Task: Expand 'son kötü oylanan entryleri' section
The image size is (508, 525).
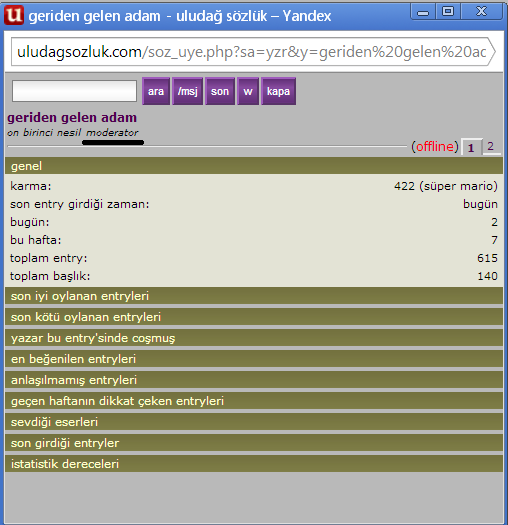Action: (x=254, y=317)
